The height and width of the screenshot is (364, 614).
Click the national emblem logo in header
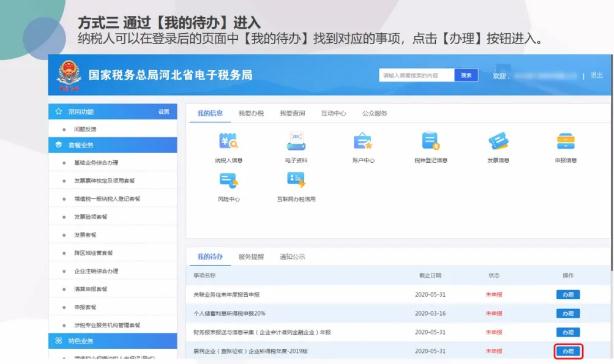[x=69, y=74]
